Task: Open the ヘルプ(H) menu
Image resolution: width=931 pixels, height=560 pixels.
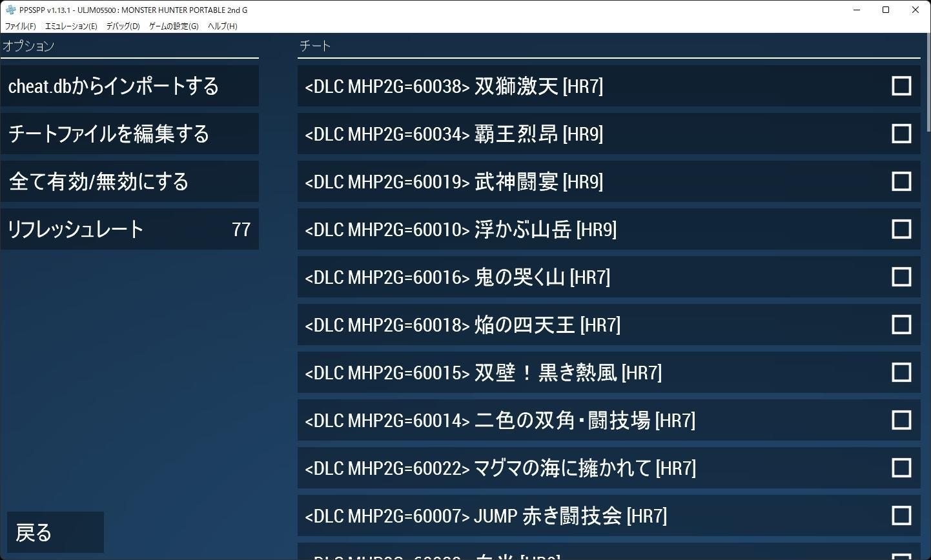Action: 222,26
